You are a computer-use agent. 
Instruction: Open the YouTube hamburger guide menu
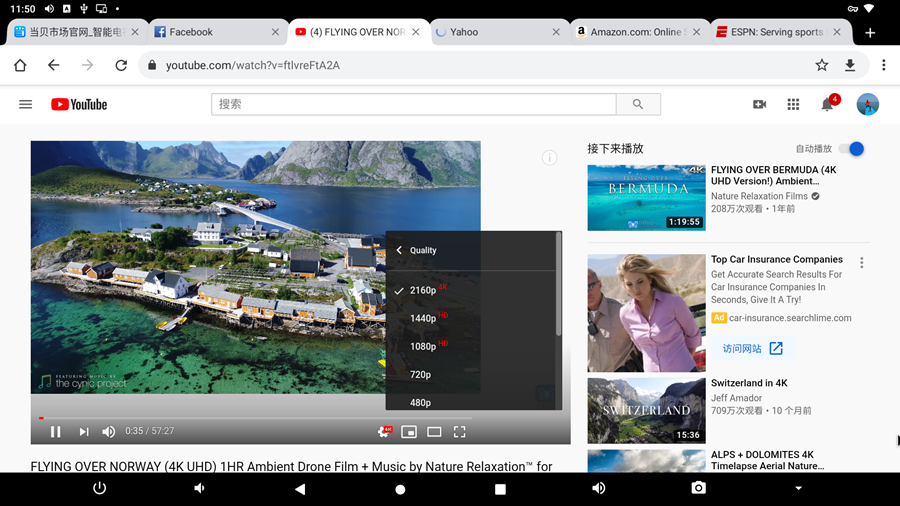coord(26,104)
